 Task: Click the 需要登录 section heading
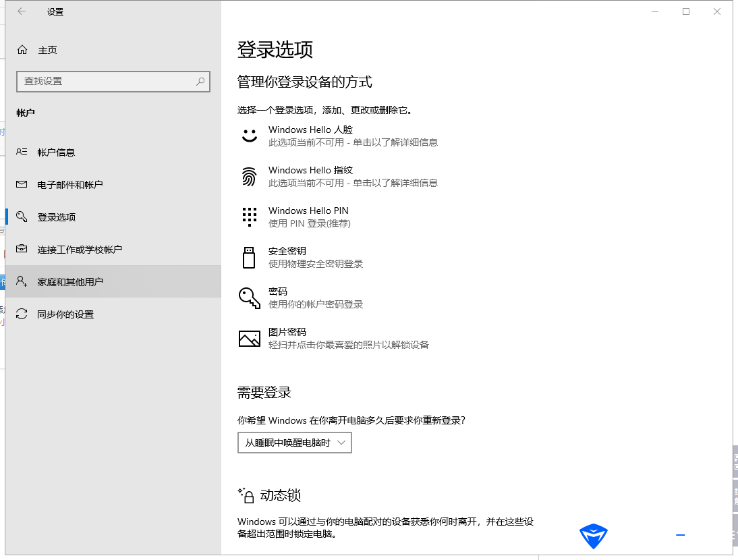click(264, 393)
